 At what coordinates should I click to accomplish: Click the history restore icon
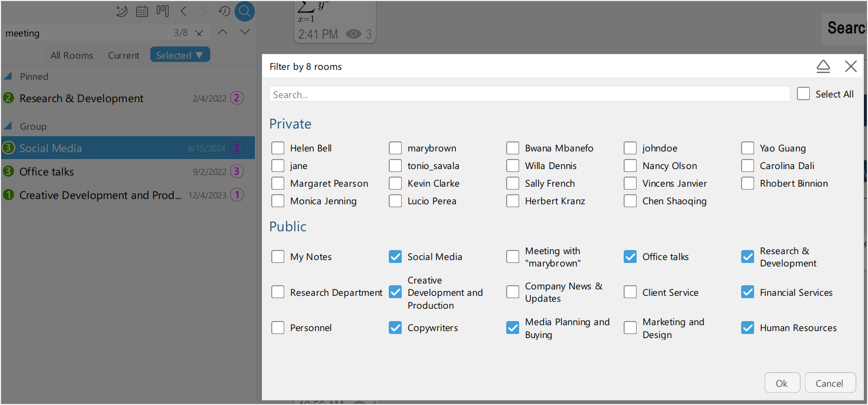224,11
